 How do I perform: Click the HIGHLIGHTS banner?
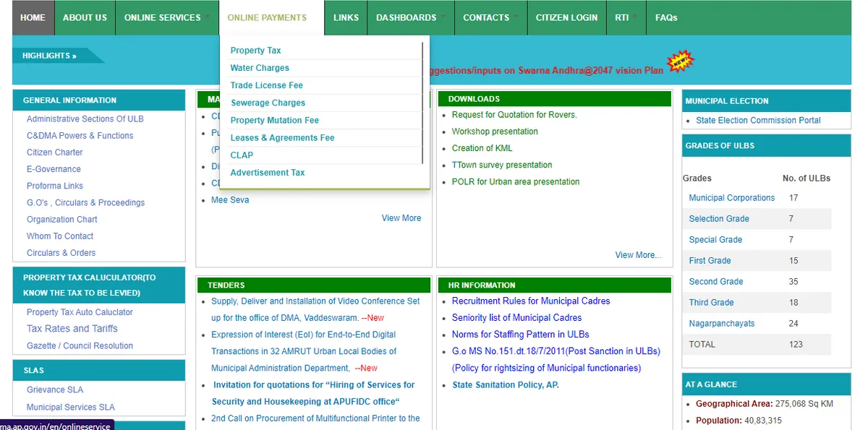pos(49,54)
